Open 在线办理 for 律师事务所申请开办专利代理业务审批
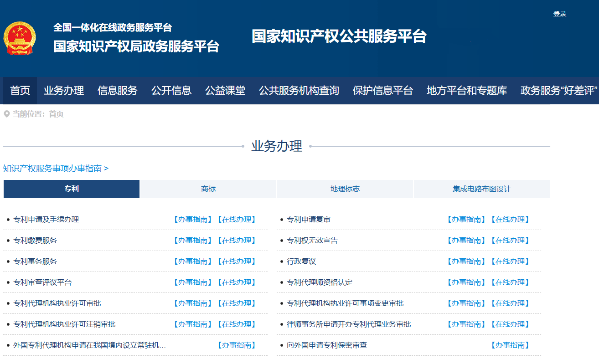 point(510,324)
